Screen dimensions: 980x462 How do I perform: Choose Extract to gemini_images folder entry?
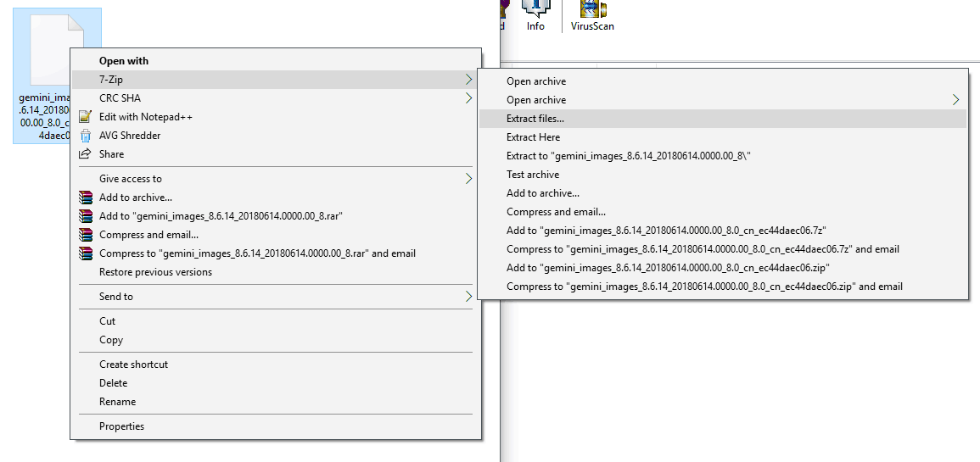click(723, 156)
